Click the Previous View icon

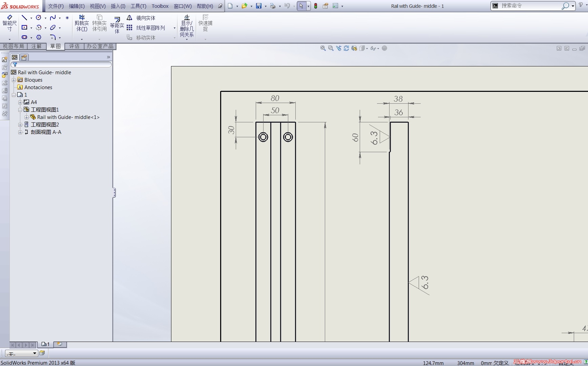(x=338, y=48)
